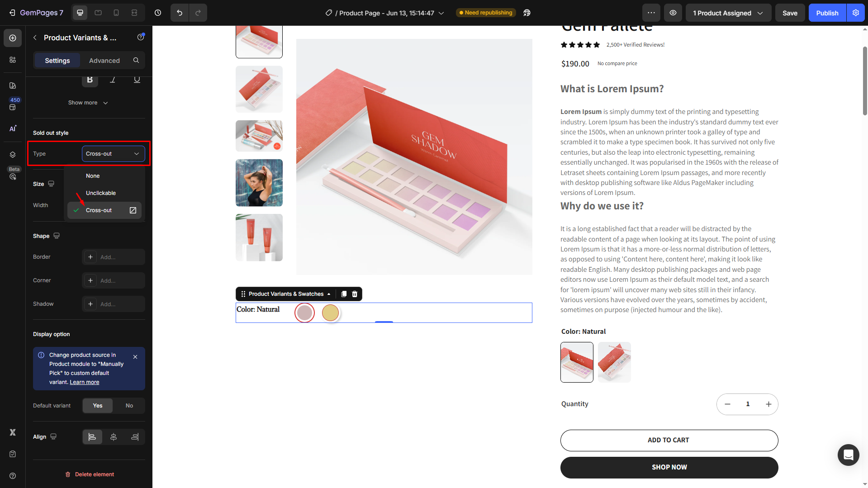868x488 pixels.
Task: Select left alignment icon
Action: tap(92, 437)
